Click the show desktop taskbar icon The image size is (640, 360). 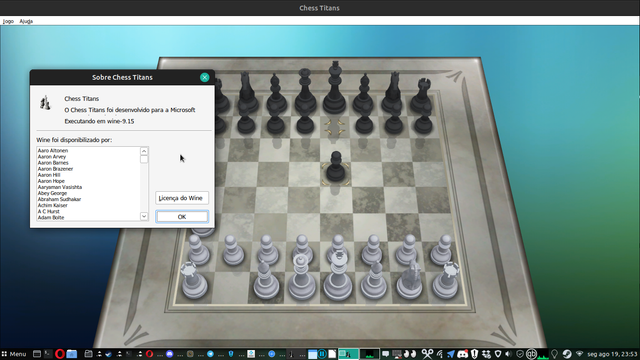[x=37, y=354]
